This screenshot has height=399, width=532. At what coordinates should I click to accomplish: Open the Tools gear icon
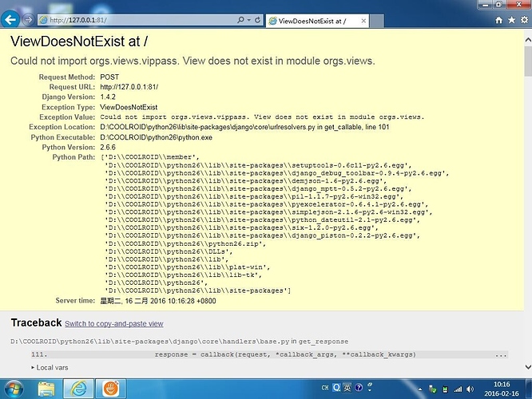525,20
